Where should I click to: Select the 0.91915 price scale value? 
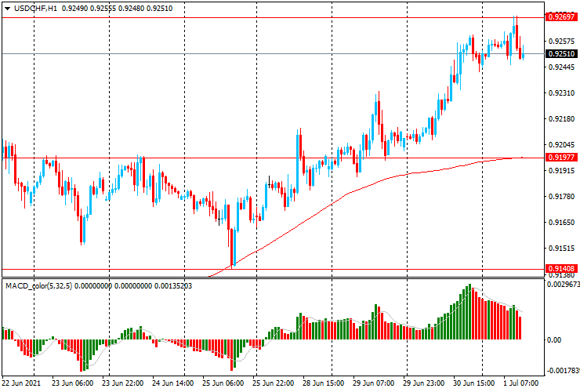point(561,171)
